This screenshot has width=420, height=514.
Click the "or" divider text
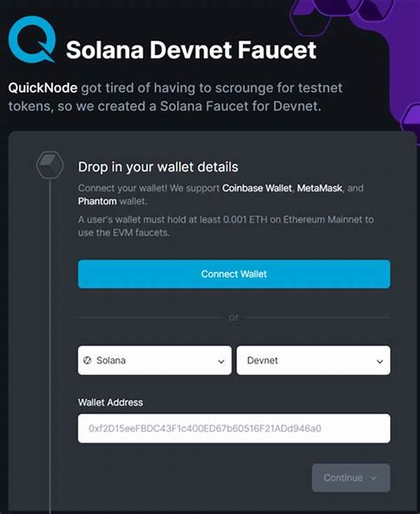coord(234,317)
